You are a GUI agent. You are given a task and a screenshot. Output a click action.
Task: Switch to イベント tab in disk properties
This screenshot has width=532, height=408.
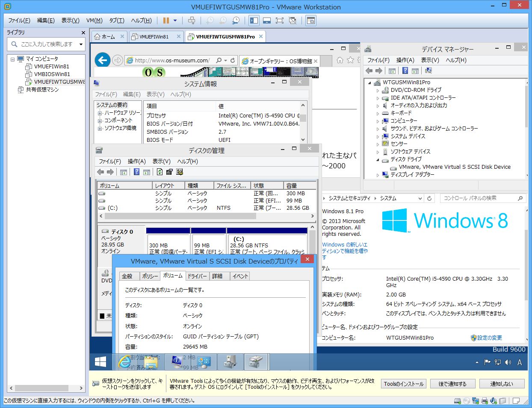(x=240, y=276)
